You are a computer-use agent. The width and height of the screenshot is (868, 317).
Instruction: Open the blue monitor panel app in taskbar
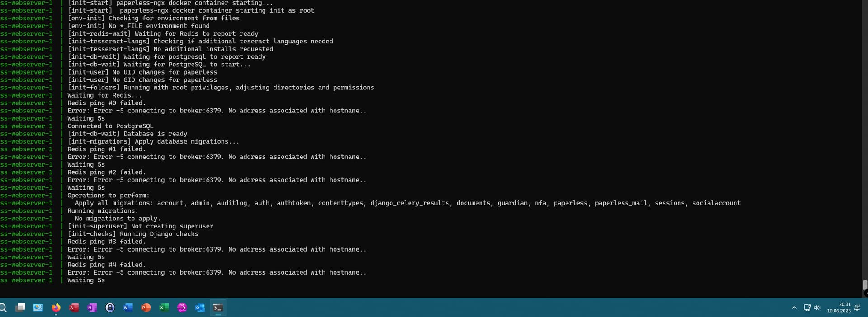click(38, 308)
